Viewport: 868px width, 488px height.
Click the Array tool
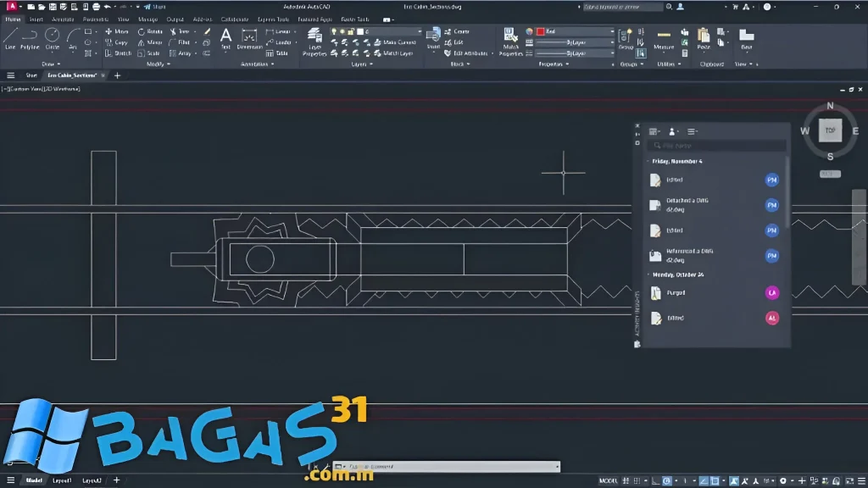181,53
